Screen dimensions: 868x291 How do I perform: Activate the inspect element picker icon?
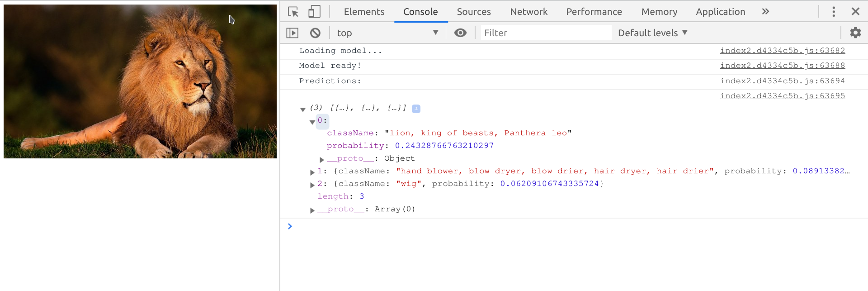pos(293,12)
